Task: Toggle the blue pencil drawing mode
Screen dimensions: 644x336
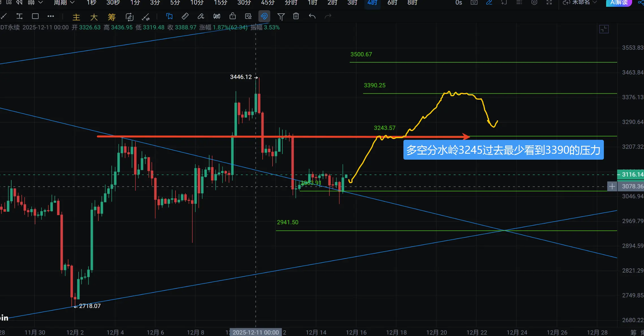Action: (489, 3)
